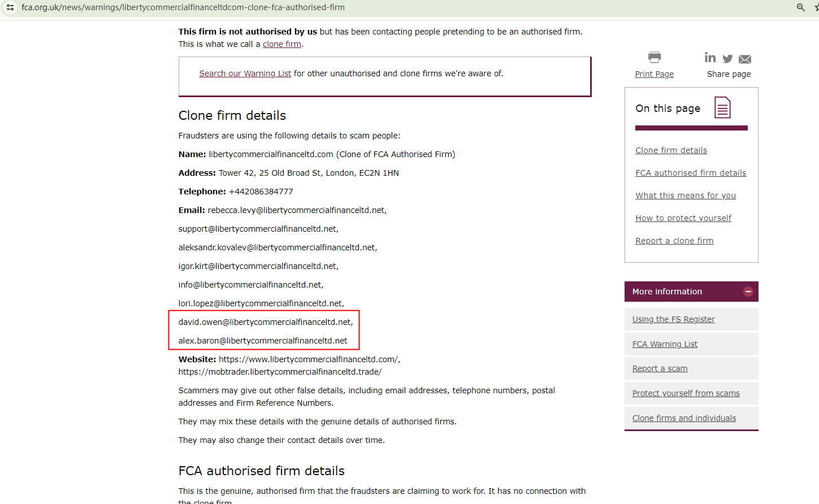Screen dimensions: 819x504
Task: Share page via LinkedIn icon
Action: tap(710, 58)
